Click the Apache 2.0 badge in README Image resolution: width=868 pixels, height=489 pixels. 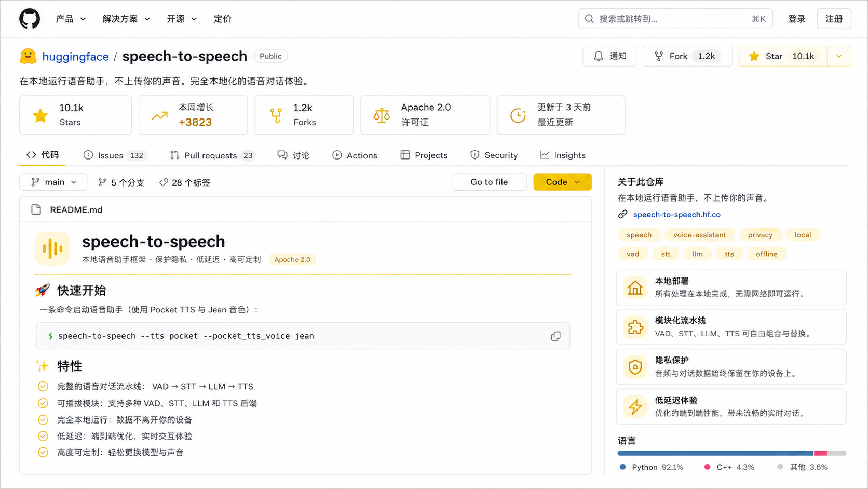[292, 259]
